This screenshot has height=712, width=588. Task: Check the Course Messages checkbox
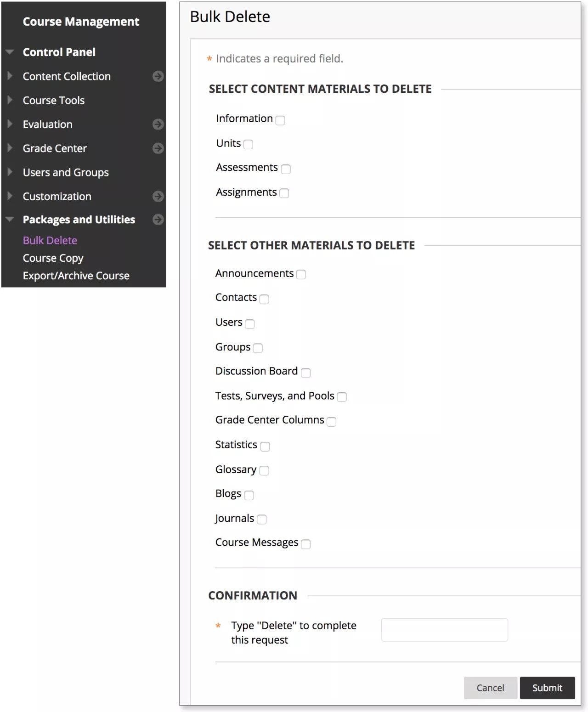click(306, 544)
